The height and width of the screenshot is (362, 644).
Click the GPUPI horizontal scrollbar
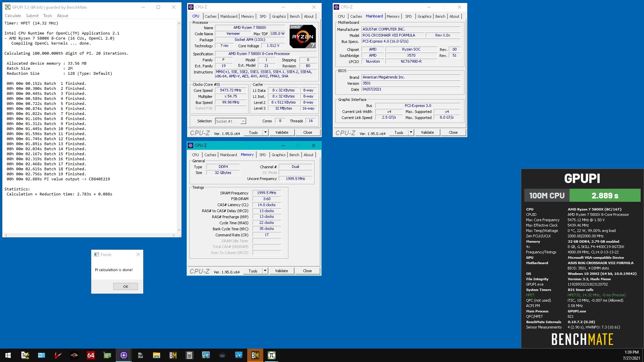point(90,235)
